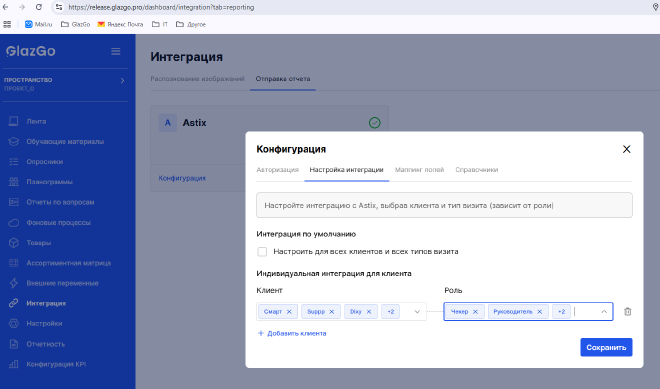
Task: Click the Внешние переменные lightning icon
Action: [13, 283]
